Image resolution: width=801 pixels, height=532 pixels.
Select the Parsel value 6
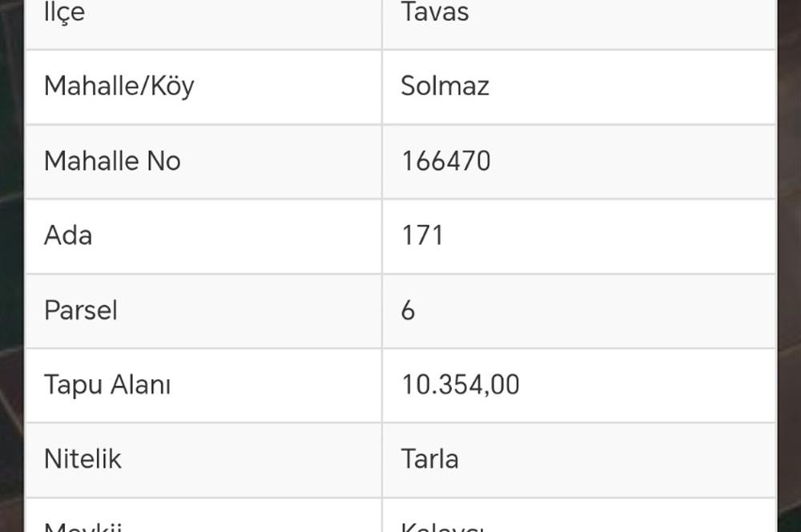(x=408, y=310)
